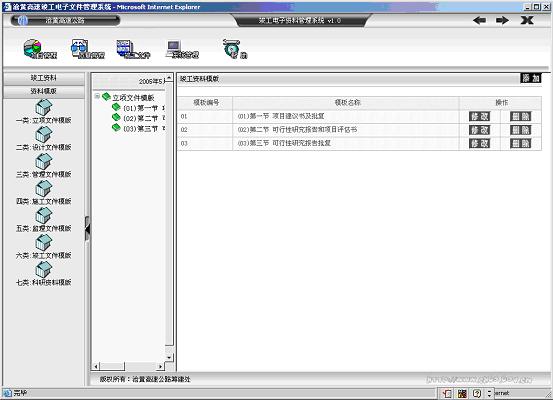Click the tree panel horizontal scrollbar thumb

(113, 366)
